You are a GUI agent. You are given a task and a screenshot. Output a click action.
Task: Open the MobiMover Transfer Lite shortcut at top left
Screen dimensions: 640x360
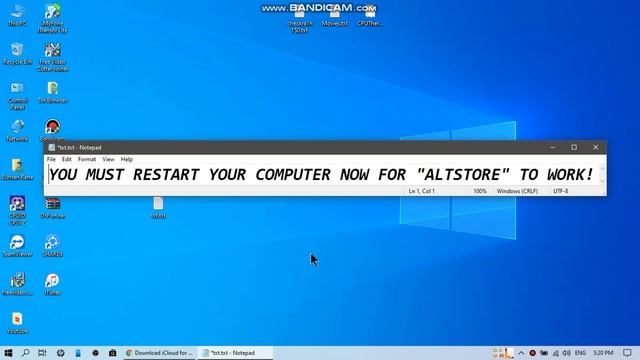(53, 18)
